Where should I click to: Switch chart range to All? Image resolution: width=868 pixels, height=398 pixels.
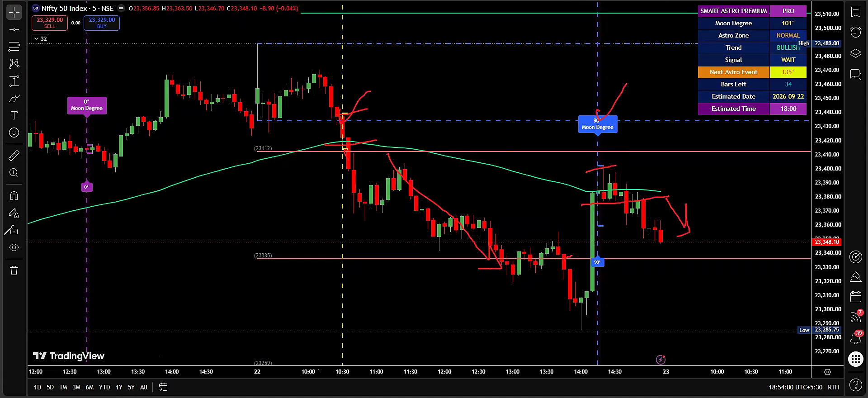click(x=144, y=387)
